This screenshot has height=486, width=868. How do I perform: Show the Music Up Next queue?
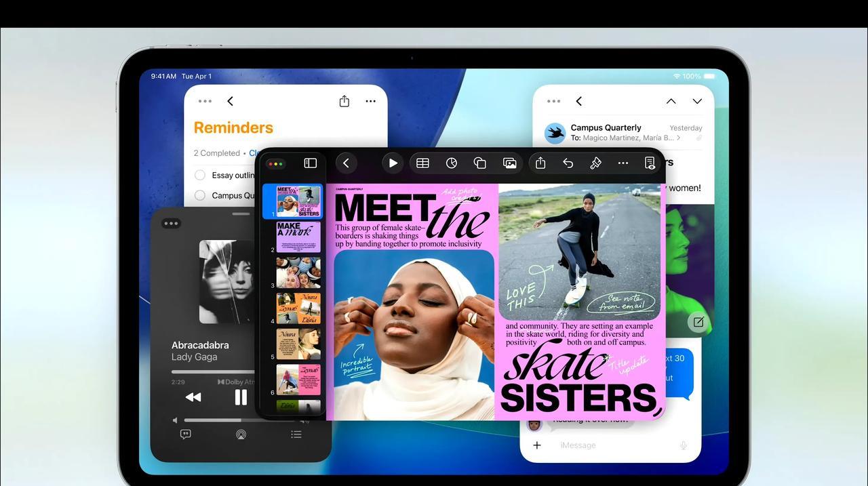pos(296,434)
